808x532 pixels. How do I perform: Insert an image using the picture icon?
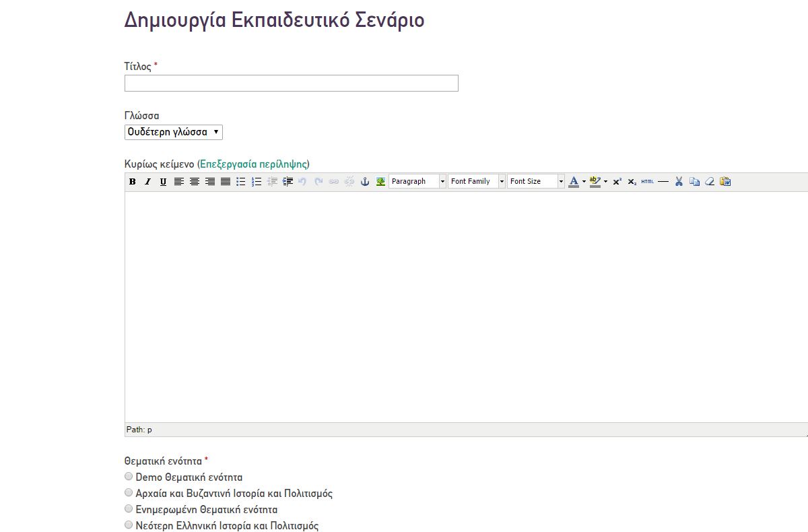tap(380, 182)
